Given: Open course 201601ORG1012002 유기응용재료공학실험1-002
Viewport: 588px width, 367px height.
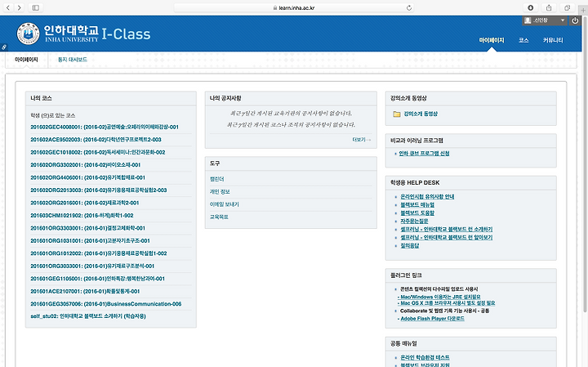Looking at the screenshot, I should (99, 253).
